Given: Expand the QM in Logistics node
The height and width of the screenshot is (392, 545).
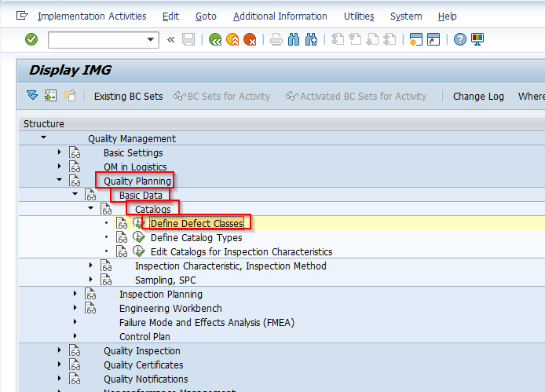Looking at the screenshot, I should coord(60,167).
